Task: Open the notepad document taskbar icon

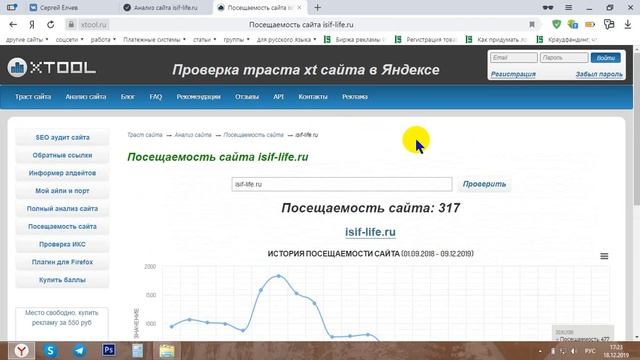Action: tap(138, 350)
